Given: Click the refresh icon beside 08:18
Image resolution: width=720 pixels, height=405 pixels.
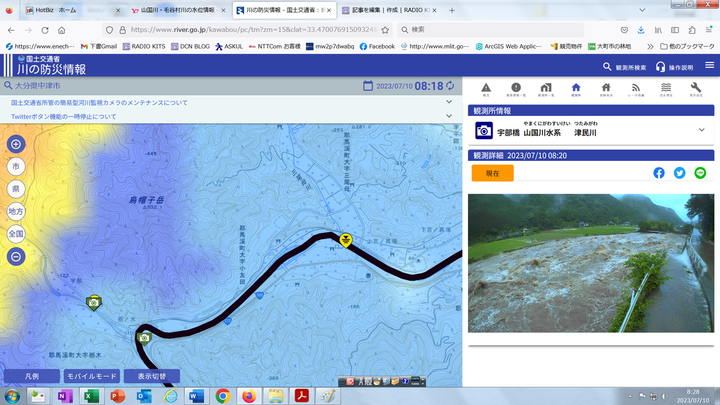Looking at the screenshot, I should (450, 86).
